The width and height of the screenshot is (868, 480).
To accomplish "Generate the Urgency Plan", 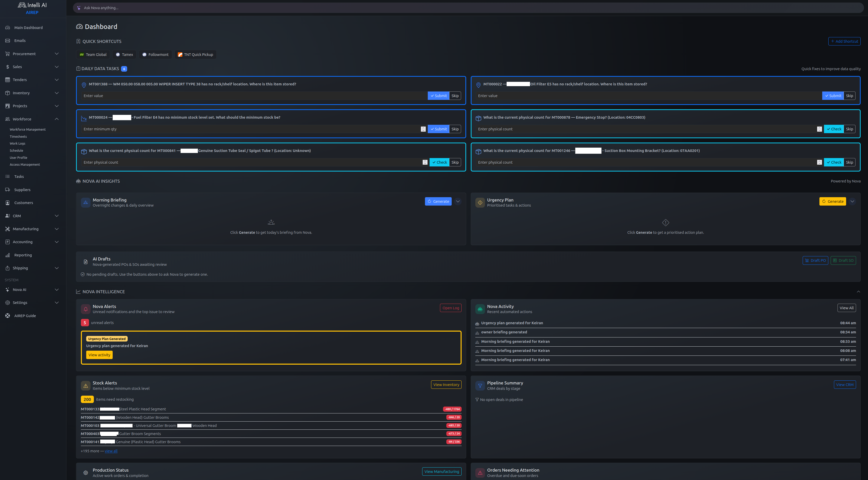I will pyautogui.click(x=833, y=201).
